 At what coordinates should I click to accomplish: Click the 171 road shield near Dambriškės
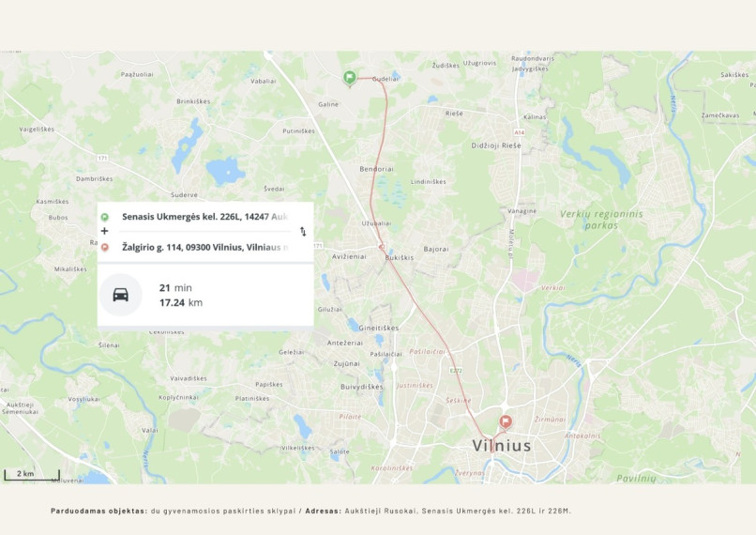click(x=102, y=158)
